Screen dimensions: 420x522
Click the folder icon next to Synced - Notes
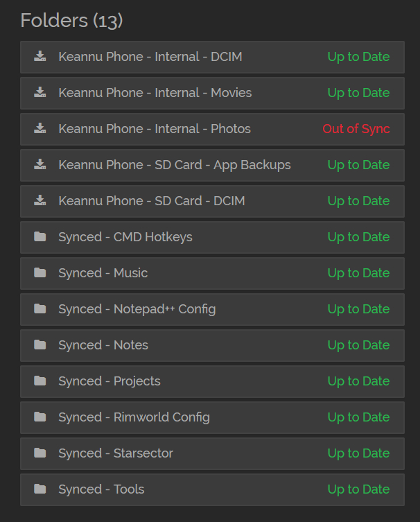point(40,345)
